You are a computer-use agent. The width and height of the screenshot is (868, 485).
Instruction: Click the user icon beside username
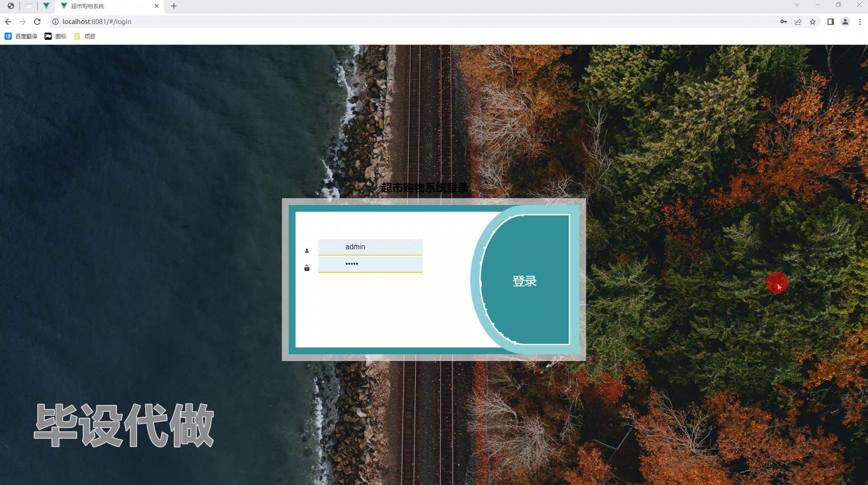click(x=307, y=251)
